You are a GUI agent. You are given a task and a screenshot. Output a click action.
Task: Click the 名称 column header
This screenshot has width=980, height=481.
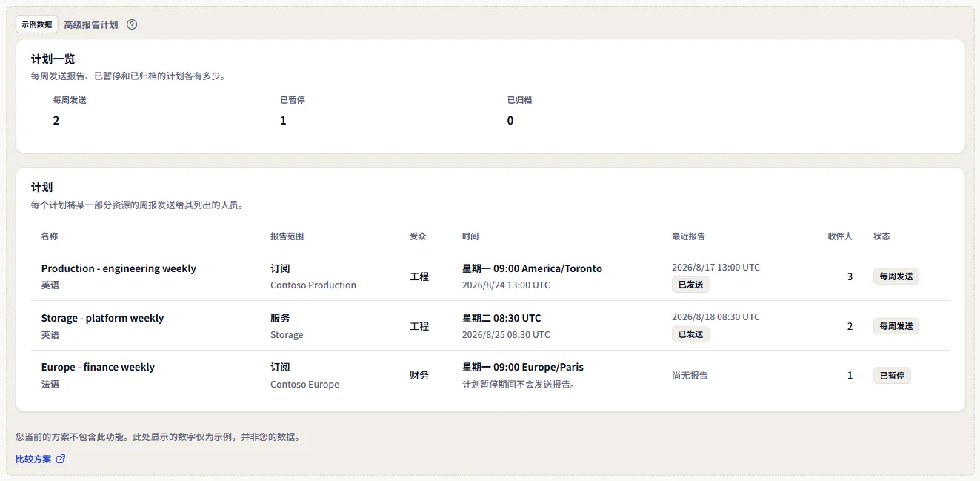tap(50, 236)
